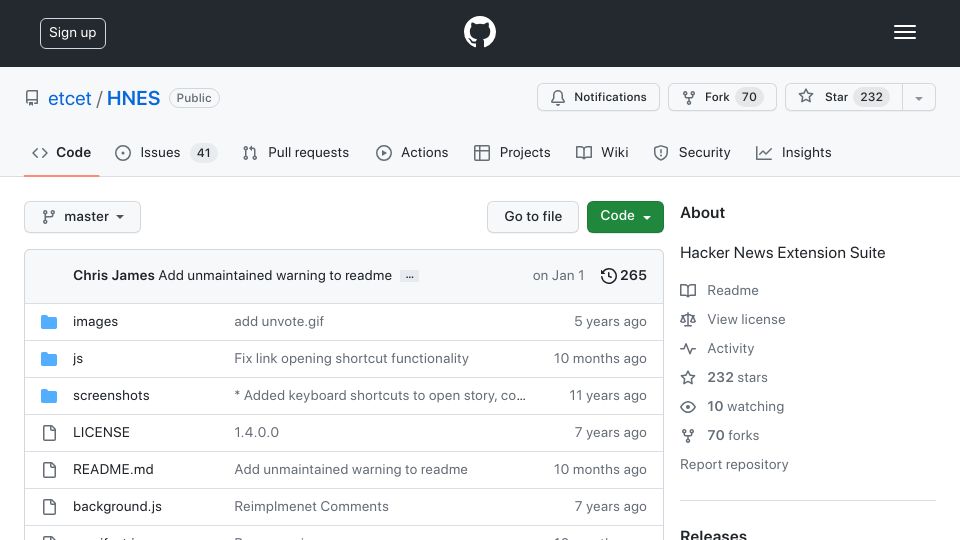Image resolution: width=960 pixels, height=540 pixels.
Task: Click the GitHub Octocat logo
Action: coord(479,32)
